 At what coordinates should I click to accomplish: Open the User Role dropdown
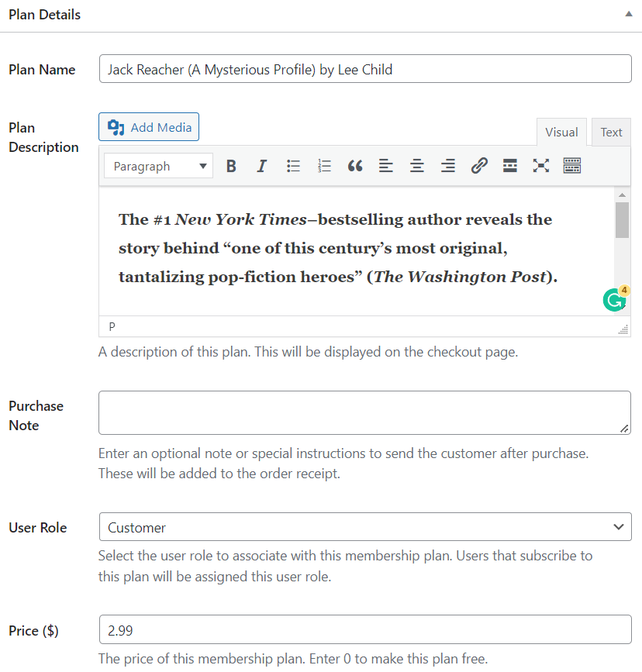(365, 527)
